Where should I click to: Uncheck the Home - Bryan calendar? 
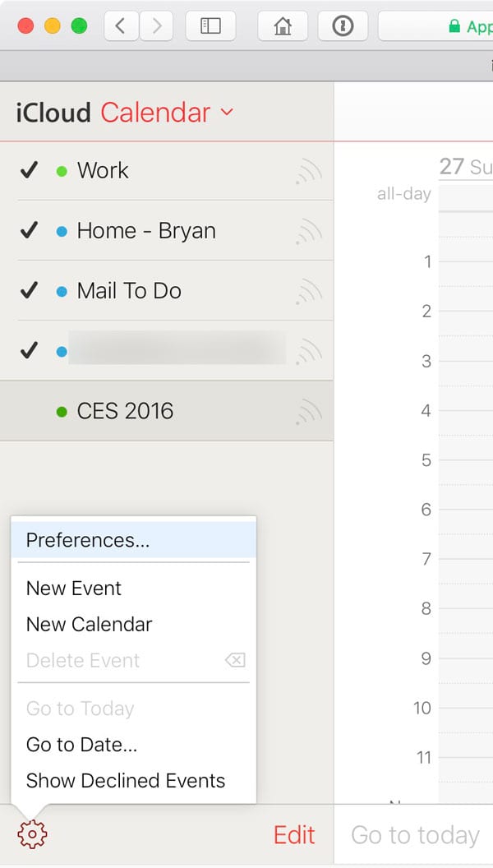click(30, 231)
